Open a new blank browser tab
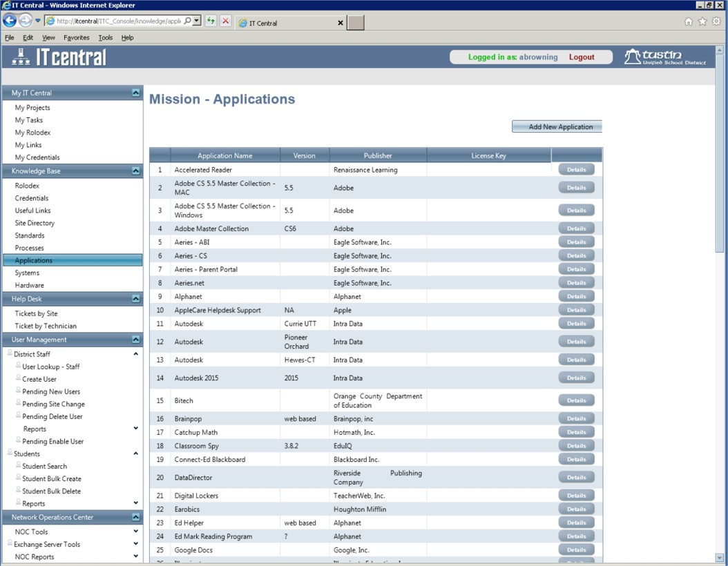Image resolution: width=728 pixels, height=566 pixels. coord(356,22)
